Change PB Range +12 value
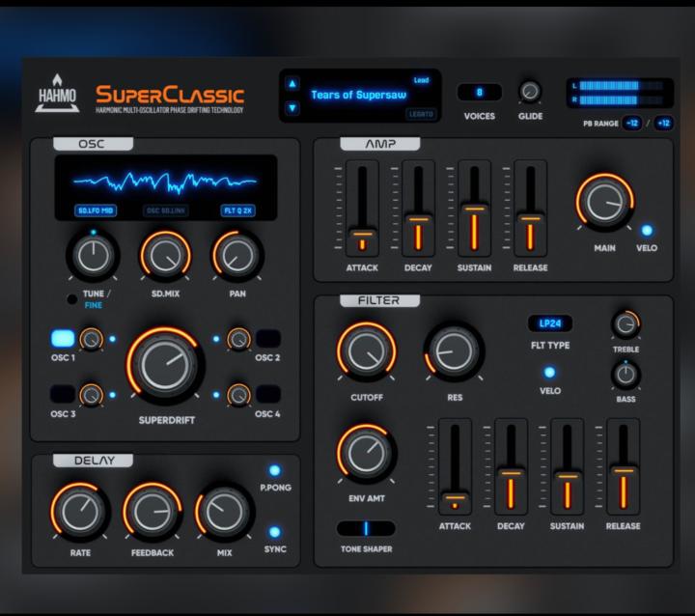This screenshot has height=616, width=695. coord(663,123)
